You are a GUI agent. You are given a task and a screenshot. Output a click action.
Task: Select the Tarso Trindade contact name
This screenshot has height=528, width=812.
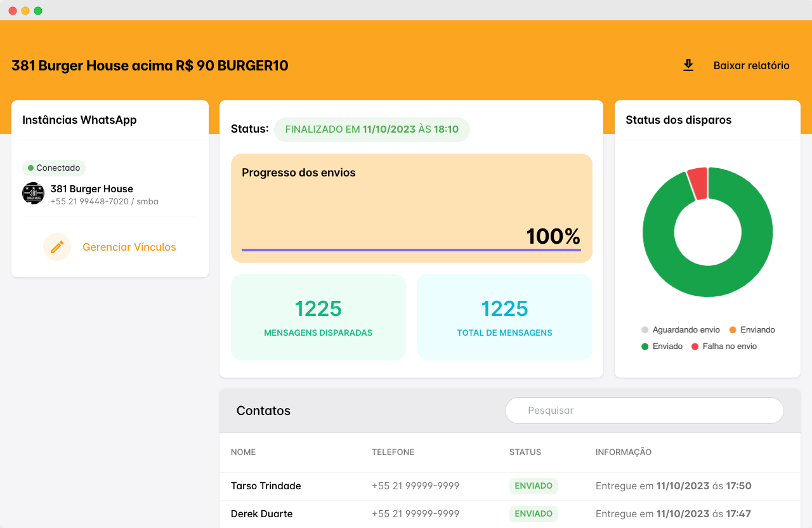click(x=266, y=486)
